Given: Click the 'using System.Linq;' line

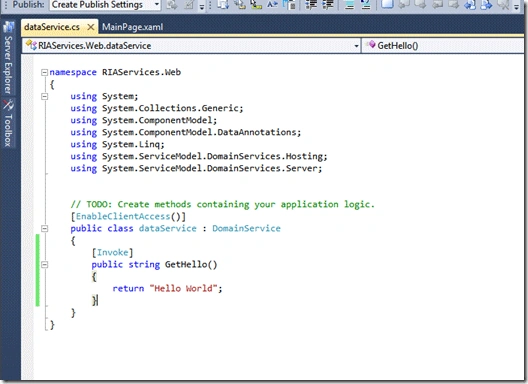Looking at the screenshot, I should pyautogui.click(x=117, y=144).
